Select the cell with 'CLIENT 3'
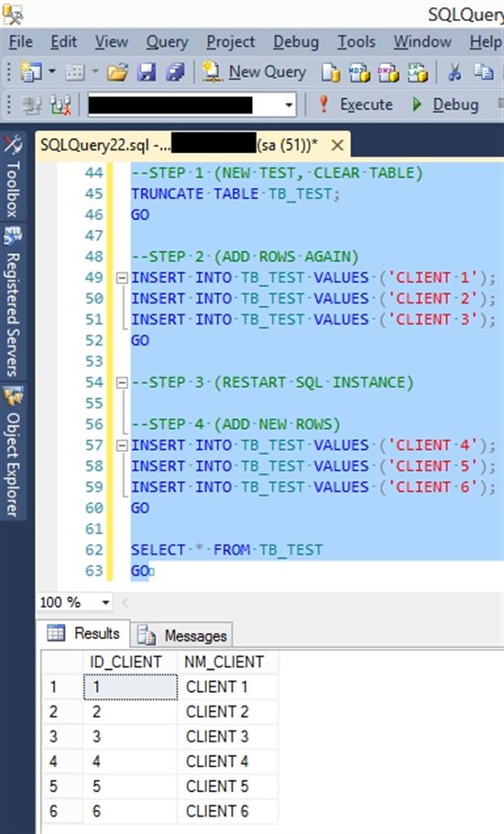This screenshot has width=504, height=834. point(227,737)
